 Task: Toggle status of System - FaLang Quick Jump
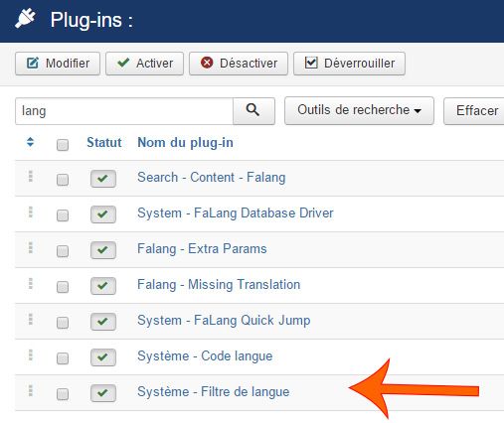(103, 322)
